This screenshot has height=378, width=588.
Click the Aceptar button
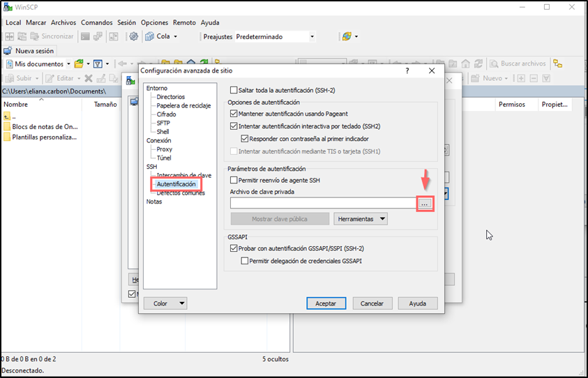tap(326, 303)
